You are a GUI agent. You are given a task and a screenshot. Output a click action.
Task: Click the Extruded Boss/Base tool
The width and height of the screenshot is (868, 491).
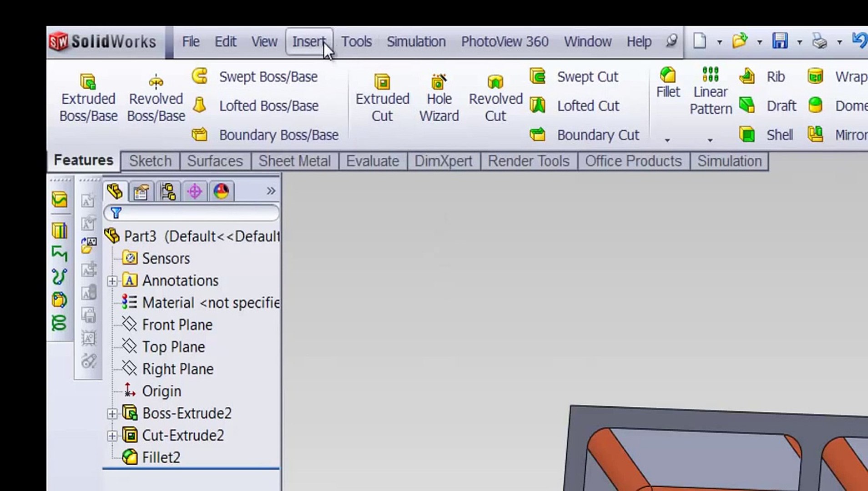[x=88, y=98]
